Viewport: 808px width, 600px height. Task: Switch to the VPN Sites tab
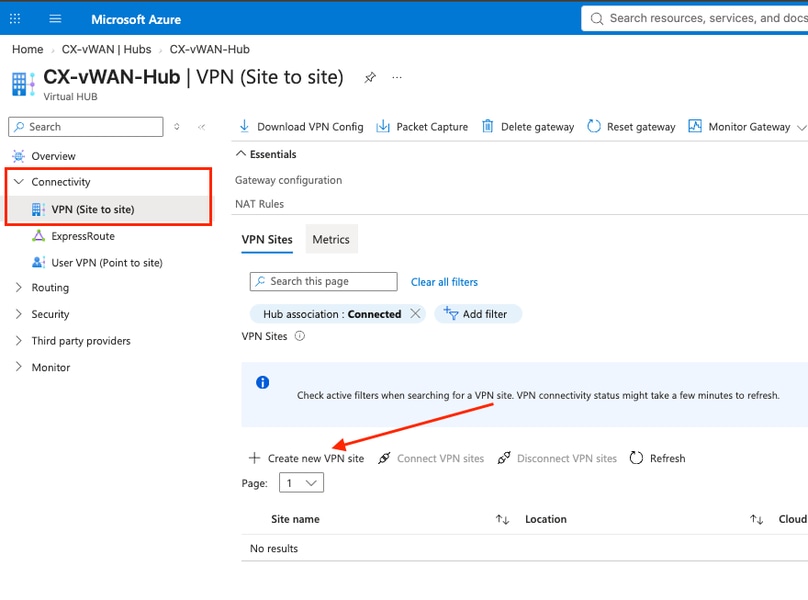click(x=267, y=240)
